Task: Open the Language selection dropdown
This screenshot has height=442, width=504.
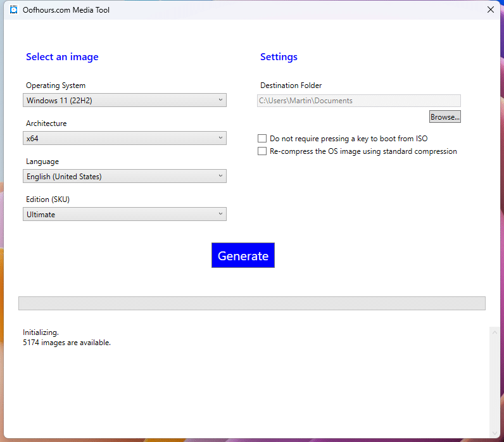Action: (x=125, y=176)
